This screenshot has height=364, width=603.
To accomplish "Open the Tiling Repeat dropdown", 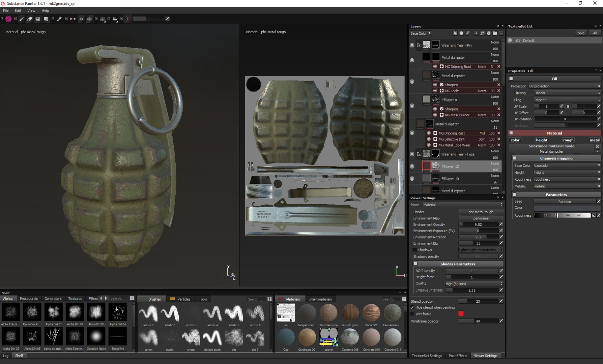I will (x=567, y=100).
